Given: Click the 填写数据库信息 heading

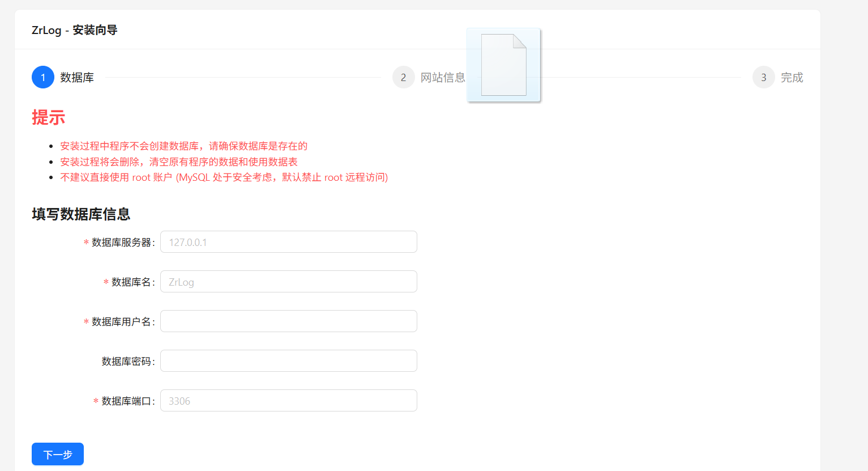Looking at the screenshot, I should click(81, 214).
